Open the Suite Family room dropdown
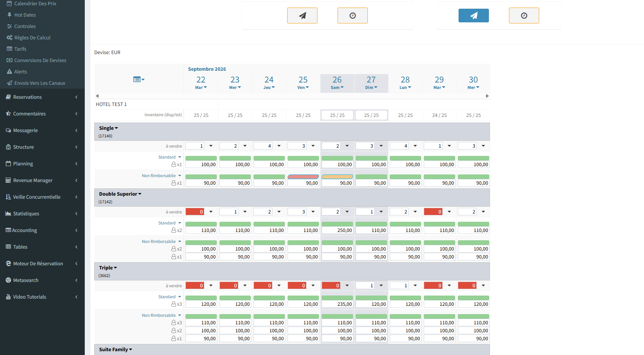Screen dimensions: 644x355 coord(116,349)
